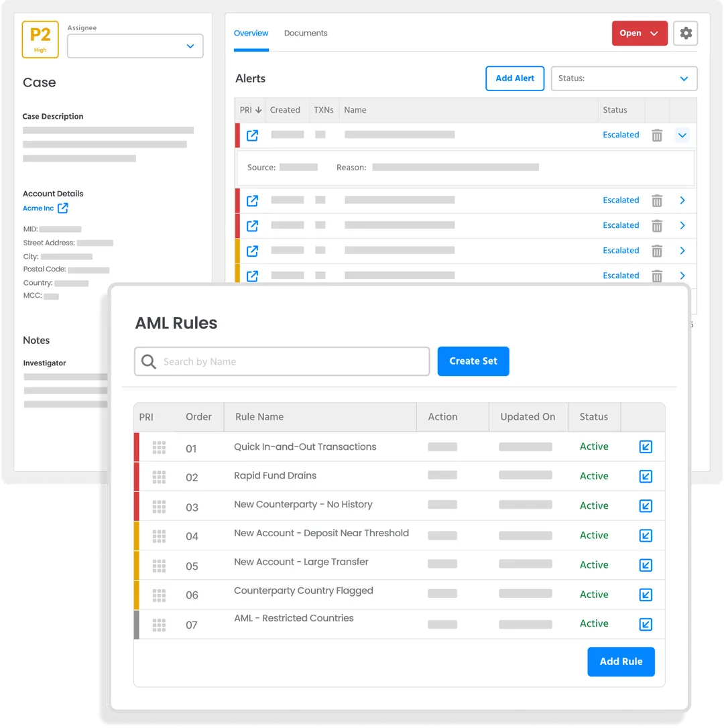Viewport: 724px width, 728px height.
Task: Grab the drag handle of rule 07
Action: [x=159, y=625]
